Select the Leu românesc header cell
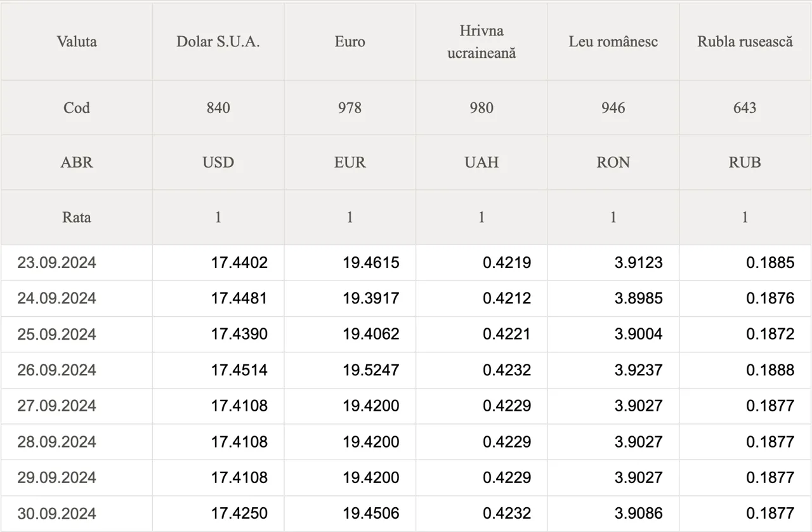 coord(613,42)
